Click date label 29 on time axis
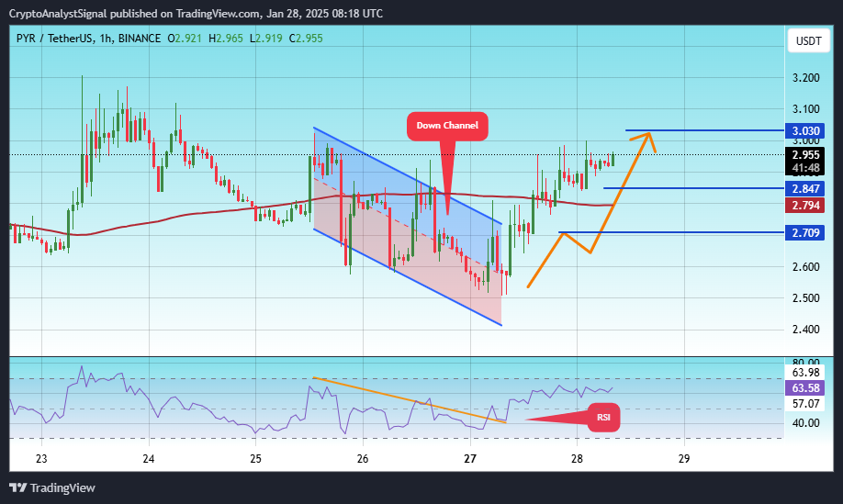 pyautogui.click(x=684, y=459)
